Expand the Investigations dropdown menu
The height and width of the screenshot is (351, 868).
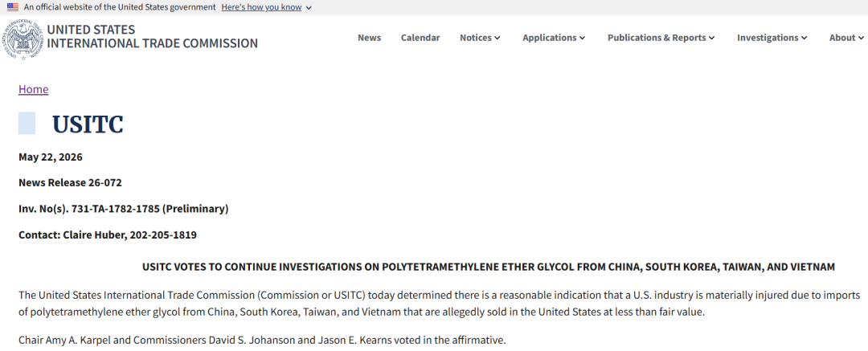click(772, 38)
